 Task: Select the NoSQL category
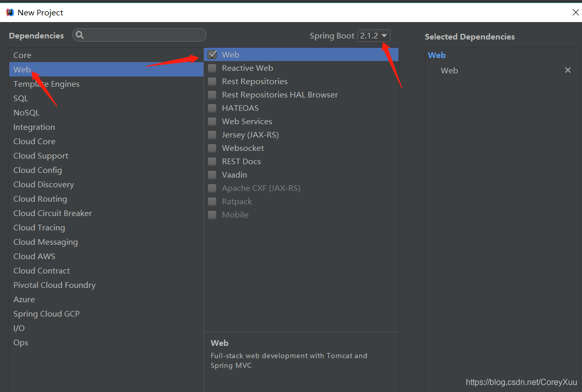(106, 112)
